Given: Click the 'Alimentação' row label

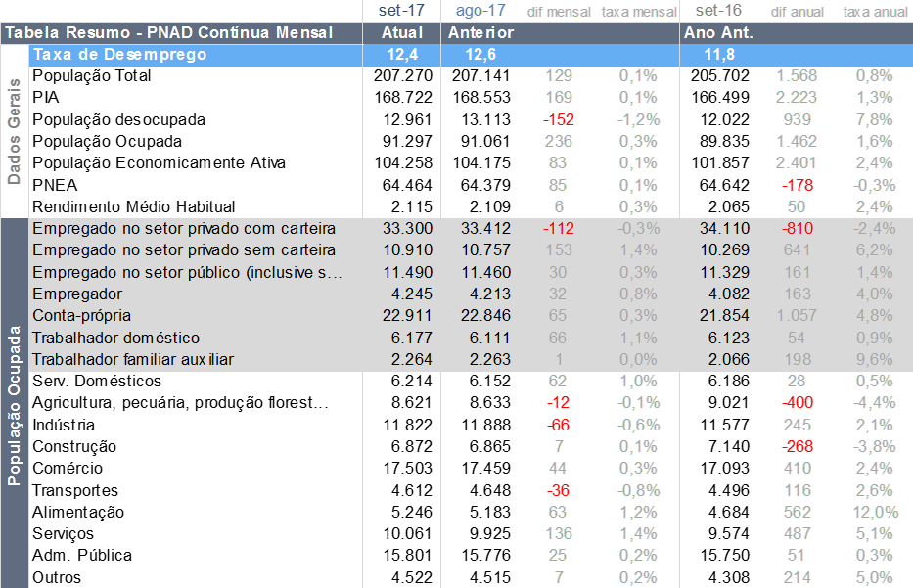Looking at the screenshot, I should (78, 513).
